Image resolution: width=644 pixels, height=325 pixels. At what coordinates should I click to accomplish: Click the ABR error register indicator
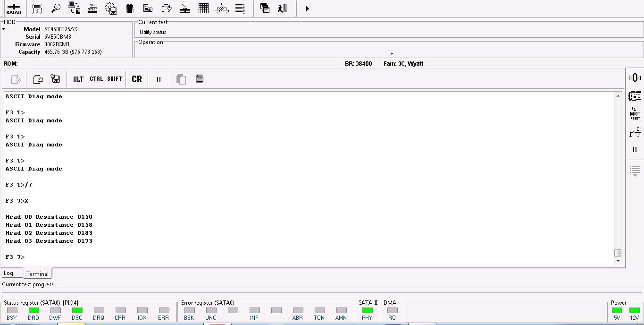298,310
